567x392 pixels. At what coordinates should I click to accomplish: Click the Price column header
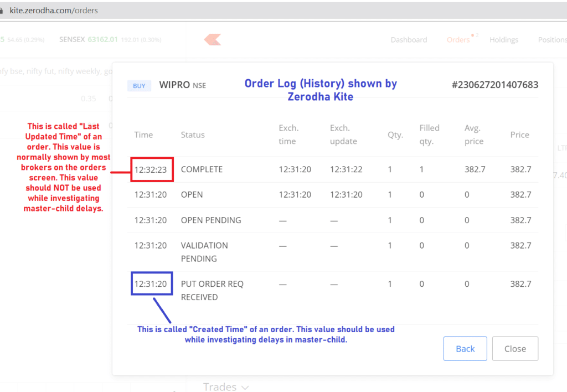pyautogui.click(x=519, y=135)
